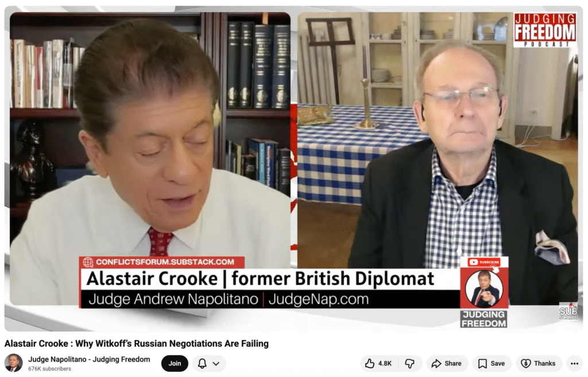Open the channel avatar picture
588x377 pixels.
click(x=14, y=363)
